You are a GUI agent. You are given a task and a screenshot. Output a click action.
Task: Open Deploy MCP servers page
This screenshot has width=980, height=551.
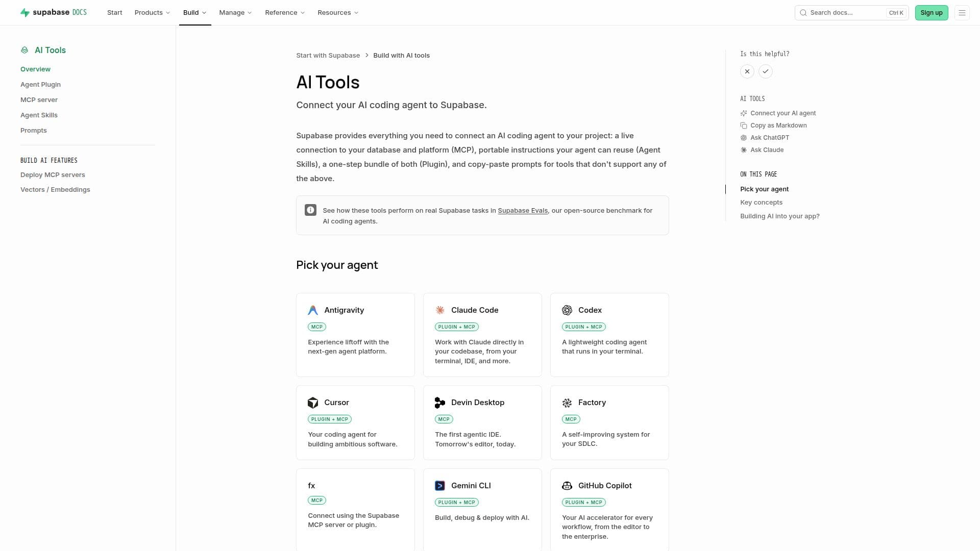[x=53, y=175]
